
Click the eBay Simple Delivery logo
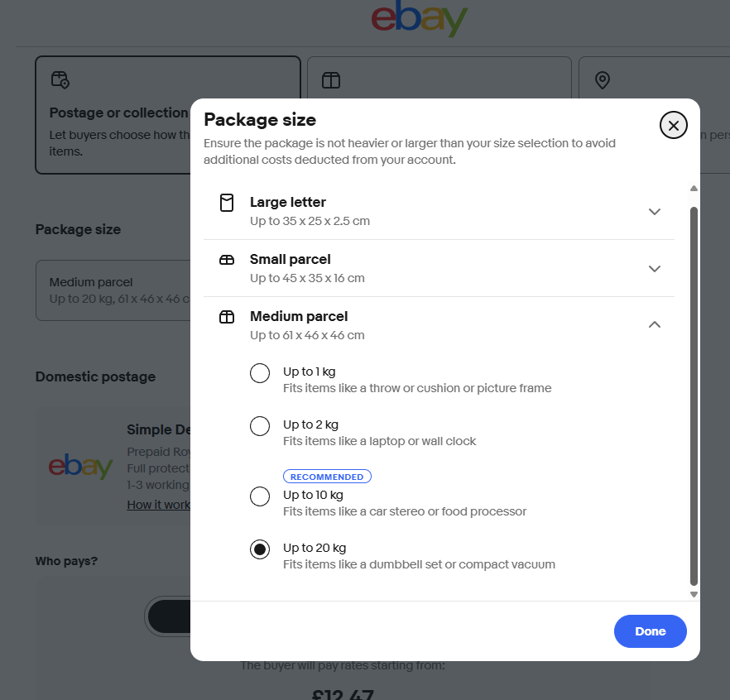pos(80,466)
